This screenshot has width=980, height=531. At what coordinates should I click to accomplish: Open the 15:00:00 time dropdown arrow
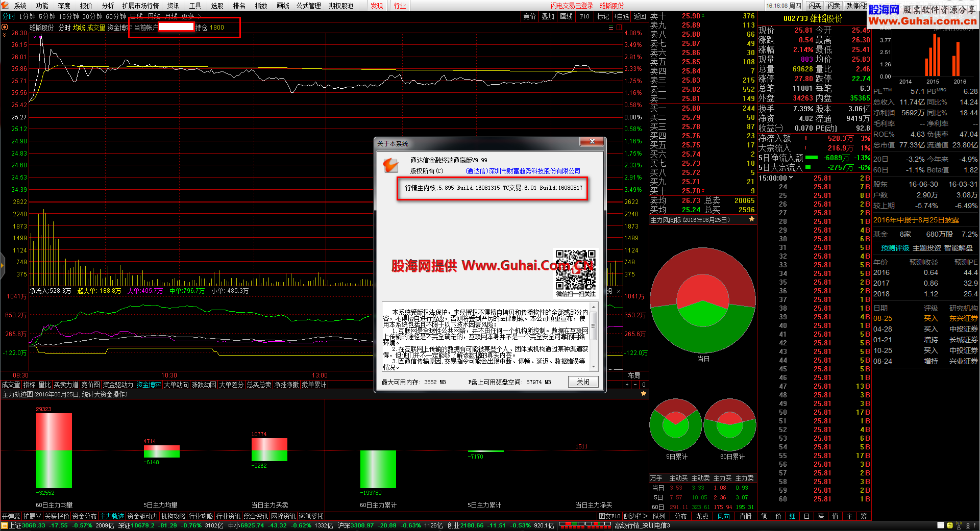(x=791, y=178)
